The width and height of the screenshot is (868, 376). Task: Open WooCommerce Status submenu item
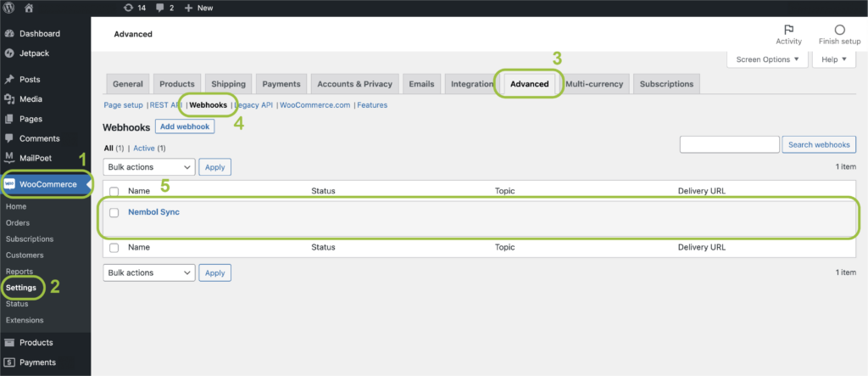(17, 304)
